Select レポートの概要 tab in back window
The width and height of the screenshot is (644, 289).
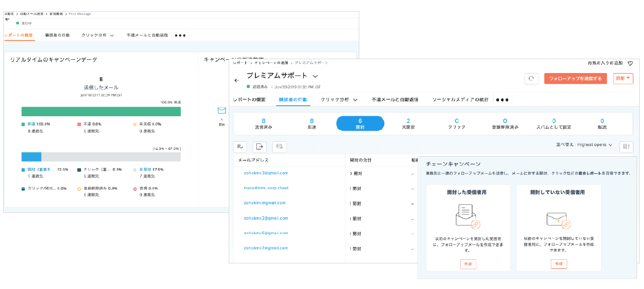(19, 35)
